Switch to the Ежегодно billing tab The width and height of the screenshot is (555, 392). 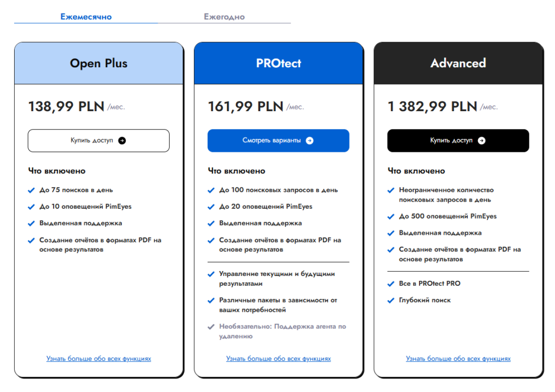pyautogui.click(x=224, y=17)
